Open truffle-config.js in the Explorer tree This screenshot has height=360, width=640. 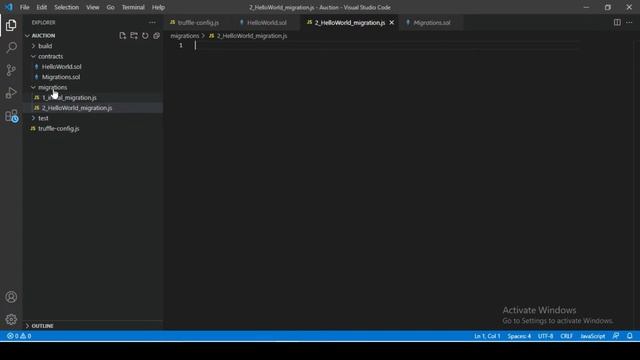coord(59,128)
